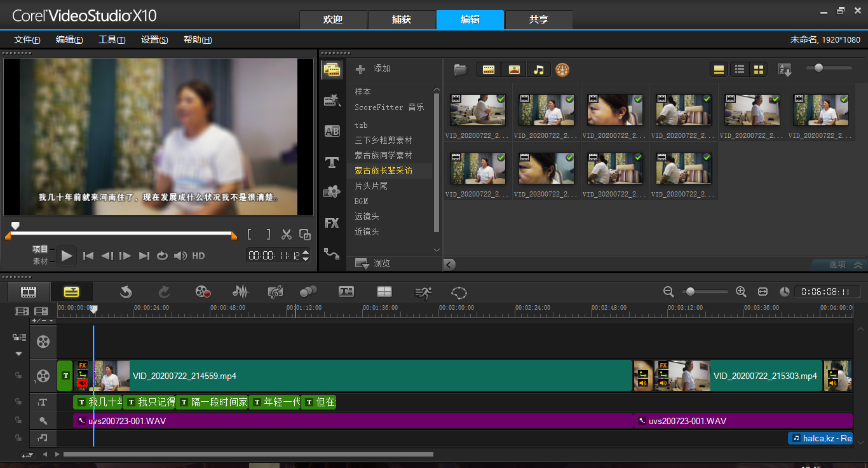Toggle lock on the title track
This screenshot has height=468, width=868.
tap(18, 402)
